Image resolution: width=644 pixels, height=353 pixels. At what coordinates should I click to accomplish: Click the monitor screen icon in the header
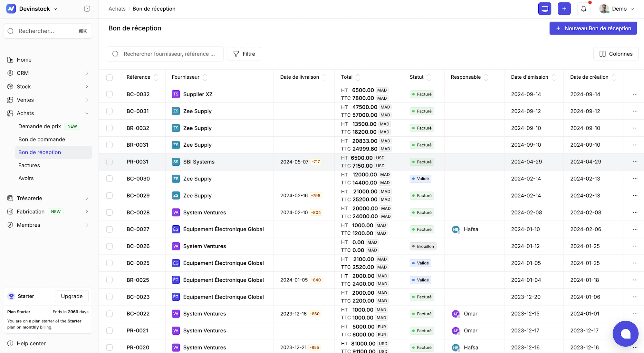coord(544,9)
